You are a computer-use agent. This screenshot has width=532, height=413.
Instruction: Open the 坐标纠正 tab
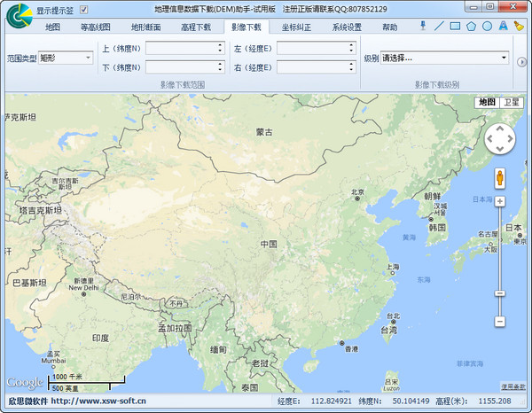click(x=297, y=27)
